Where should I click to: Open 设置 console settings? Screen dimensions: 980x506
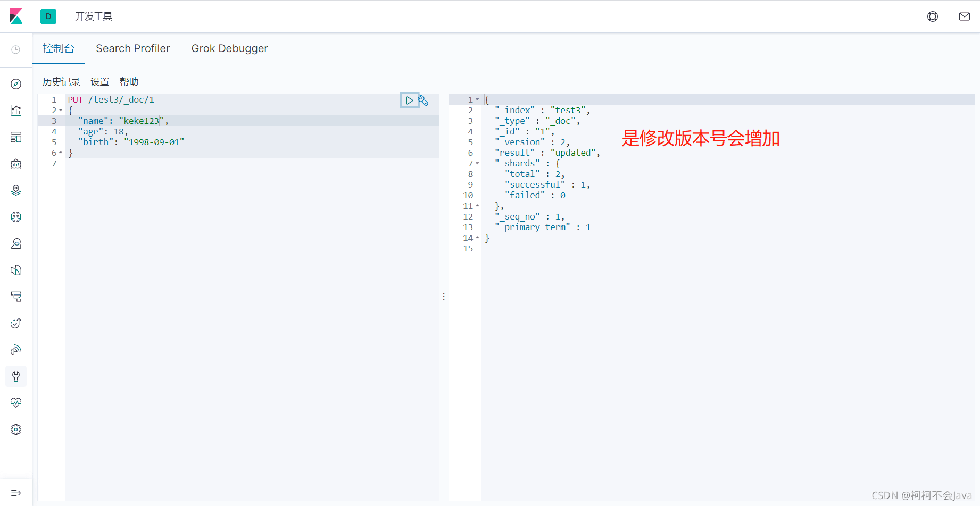pos(100,82)
